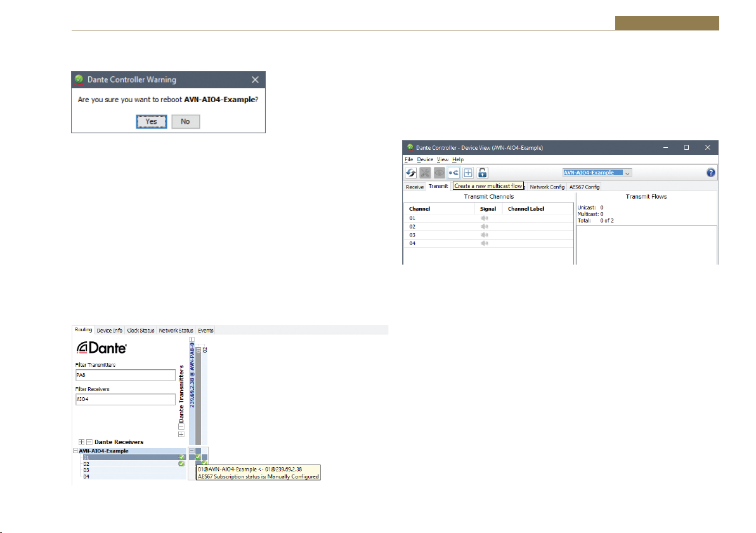Click transmitter channel 02 column header
The width and height of the screenshot is (756, 533).
click(205, 349)
